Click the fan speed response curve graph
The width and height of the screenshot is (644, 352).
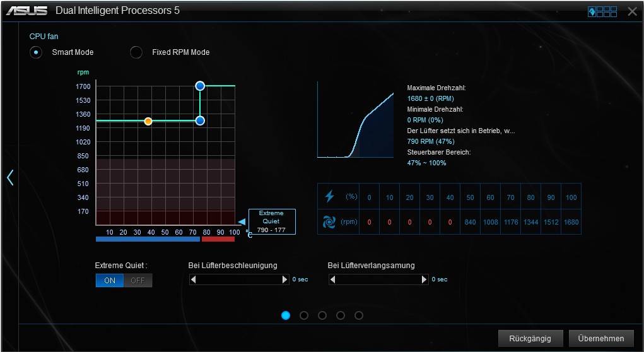pyautogui.click(x=355, y=119)
